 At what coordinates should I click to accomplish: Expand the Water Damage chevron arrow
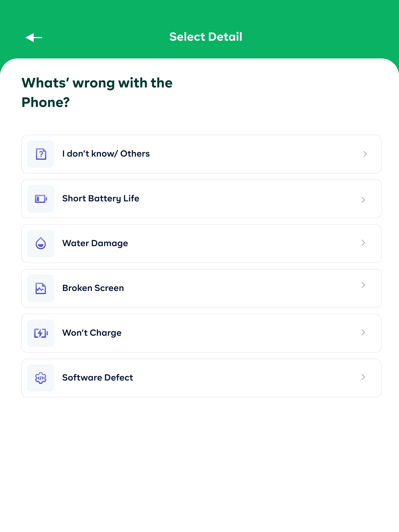[363, 243]
